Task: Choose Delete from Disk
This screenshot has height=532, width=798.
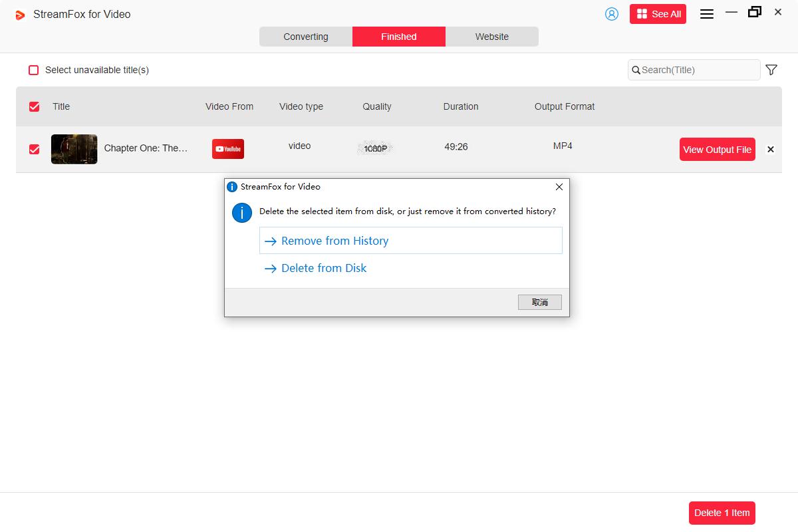Action: [x=411, y=268]
